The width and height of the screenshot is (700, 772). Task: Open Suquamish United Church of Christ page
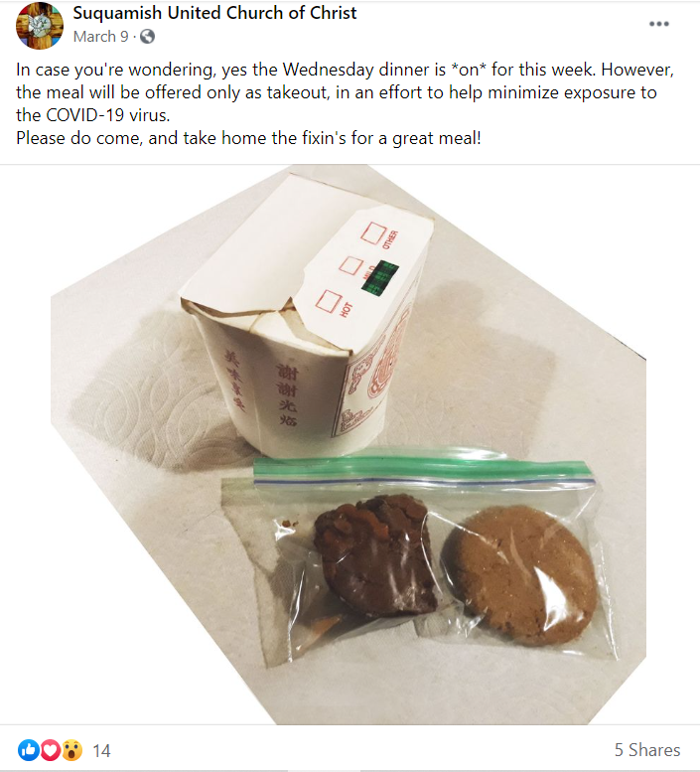pyautogui.click(x=215, y=13)
